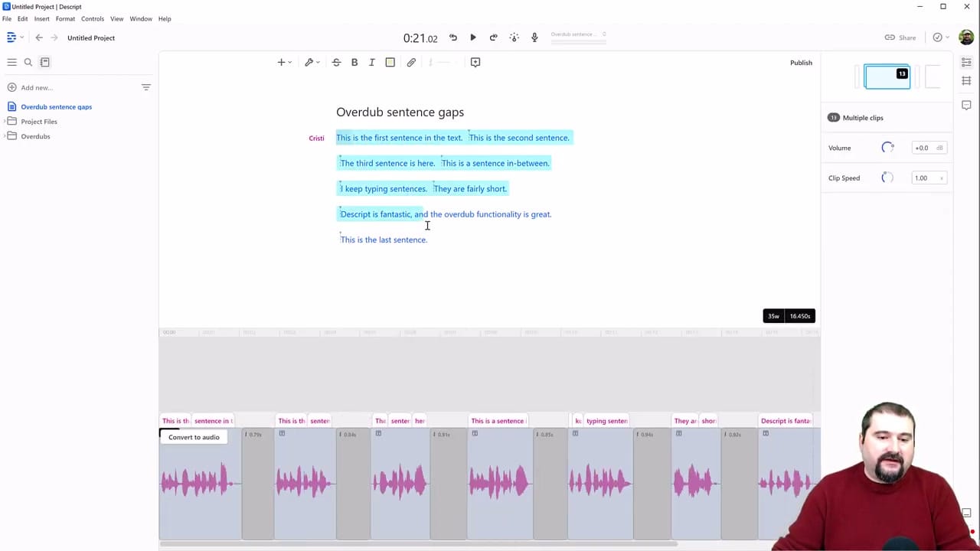Click the Publish button
Viewport: 980px width, 551px height.
[x=801, y=62]
